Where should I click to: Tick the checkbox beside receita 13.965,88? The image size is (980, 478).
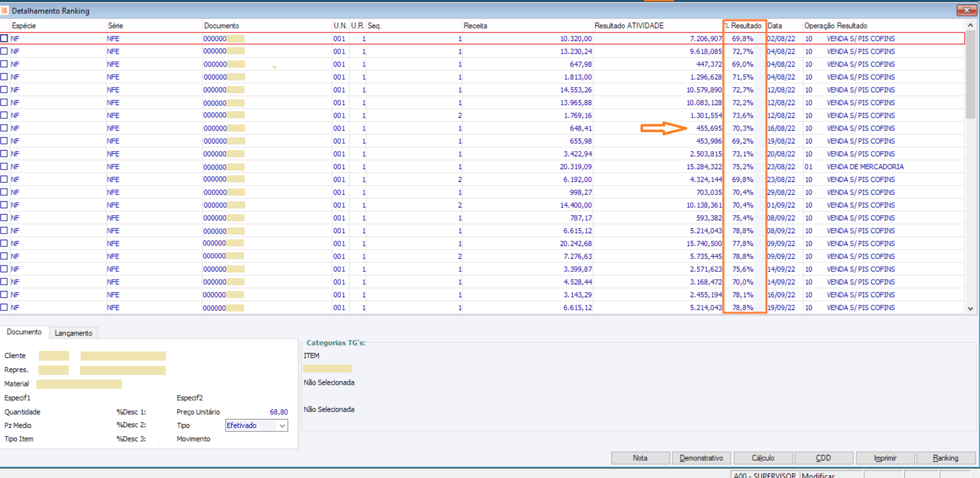(x=4, y=102)
